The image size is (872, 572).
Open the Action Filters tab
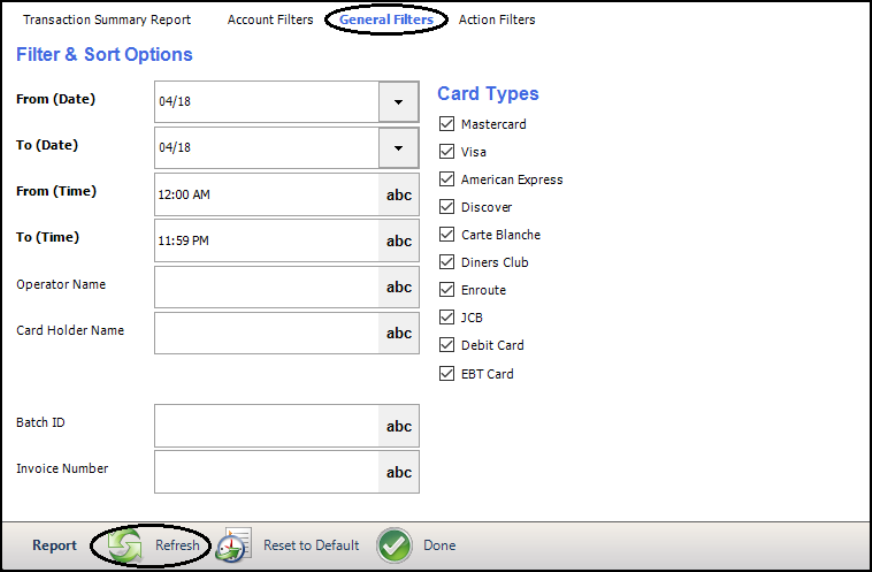coord(497,19)
